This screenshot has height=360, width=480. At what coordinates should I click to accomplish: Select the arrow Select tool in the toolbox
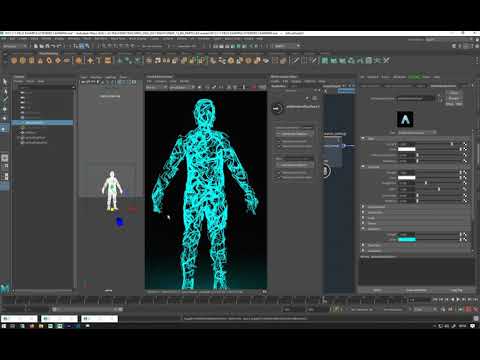(x=5, y=82)
